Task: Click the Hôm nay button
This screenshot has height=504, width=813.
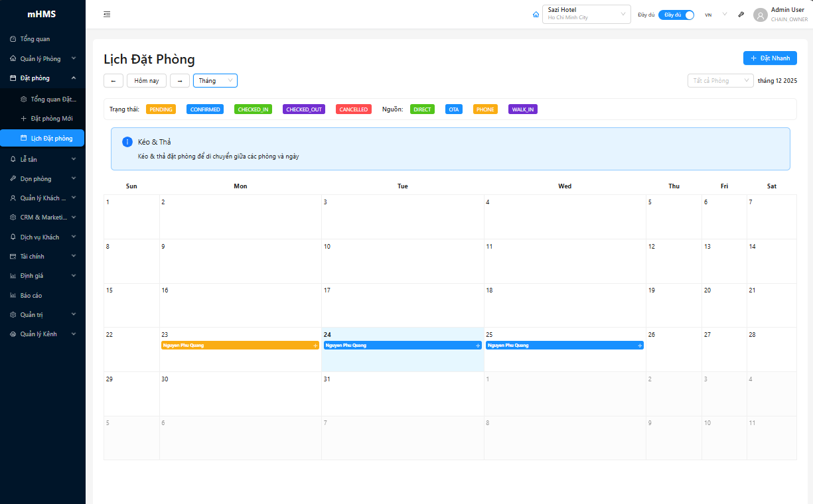Action: [147, 81]
